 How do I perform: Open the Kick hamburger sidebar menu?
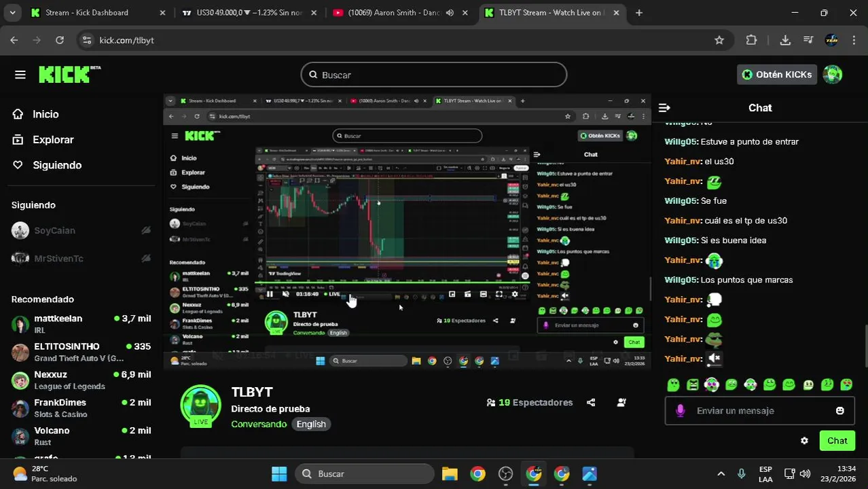pyautogui.click(x=20, y=75)
